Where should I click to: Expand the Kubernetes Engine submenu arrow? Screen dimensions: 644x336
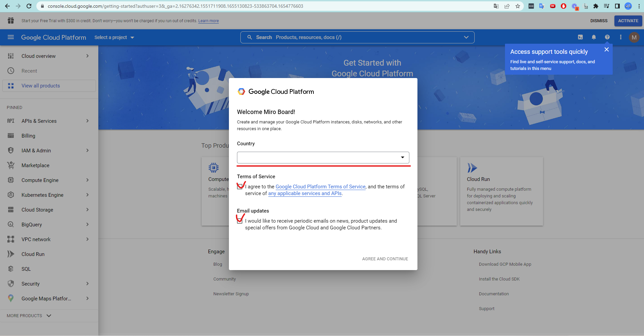pos(88,195)
